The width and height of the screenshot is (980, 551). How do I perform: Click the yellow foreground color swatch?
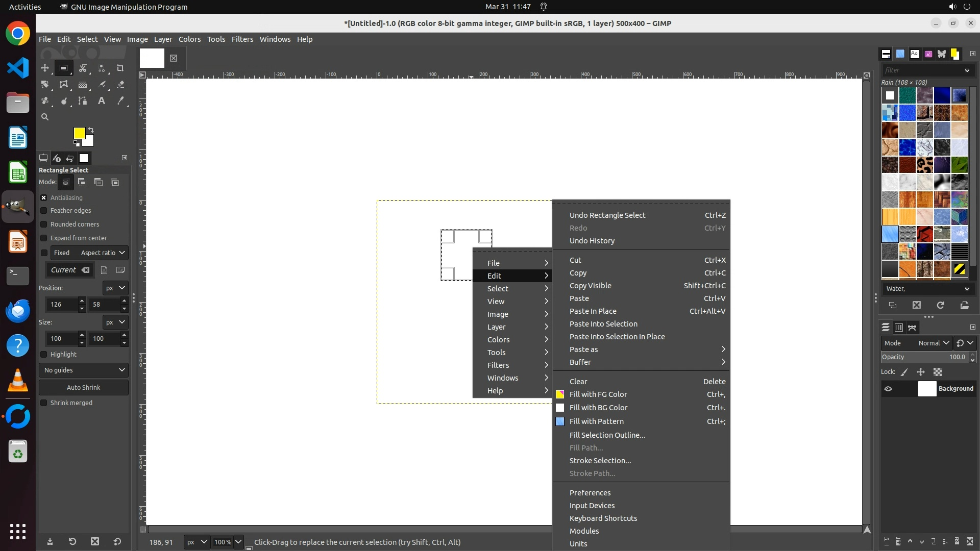tap(79, 133)
